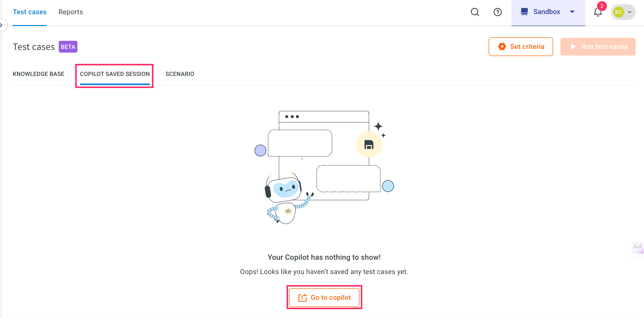
Task: Click the floppy disk save icon illustration
Action: click(x=369, y=145)
